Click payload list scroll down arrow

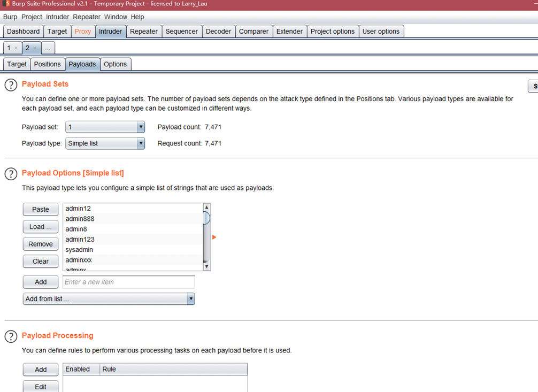(206, 266)
